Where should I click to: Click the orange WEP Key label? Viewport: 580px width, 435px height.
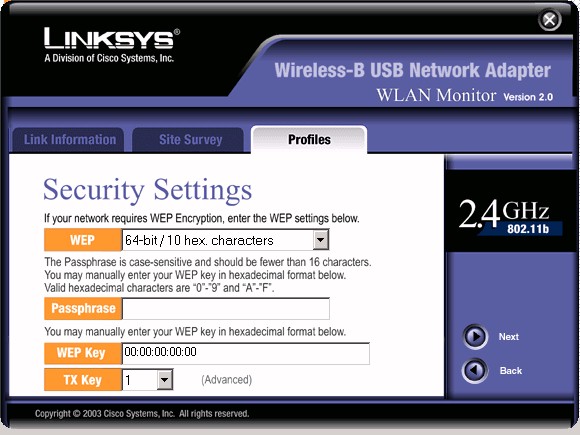coord(83,353)
